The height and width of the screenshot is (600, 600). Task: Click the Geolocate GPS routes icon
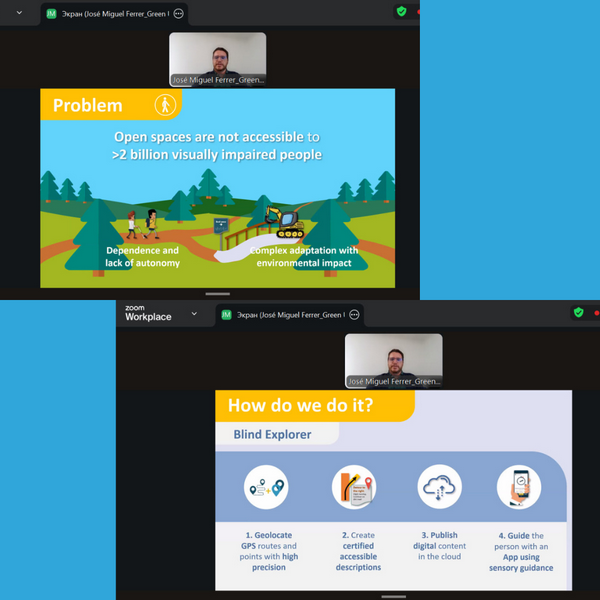click(265, 489)
